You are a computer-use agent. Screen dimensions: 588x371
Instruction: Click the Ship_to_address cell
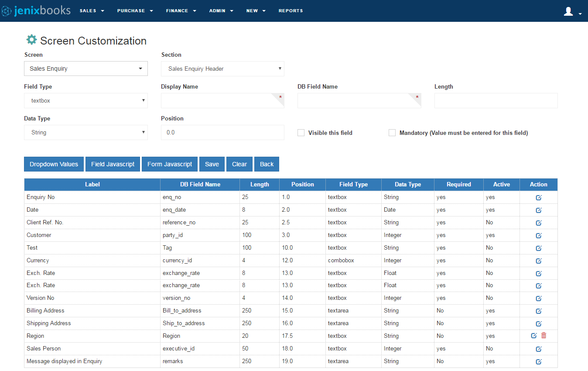pyautogui.click(x=200, y=323)
